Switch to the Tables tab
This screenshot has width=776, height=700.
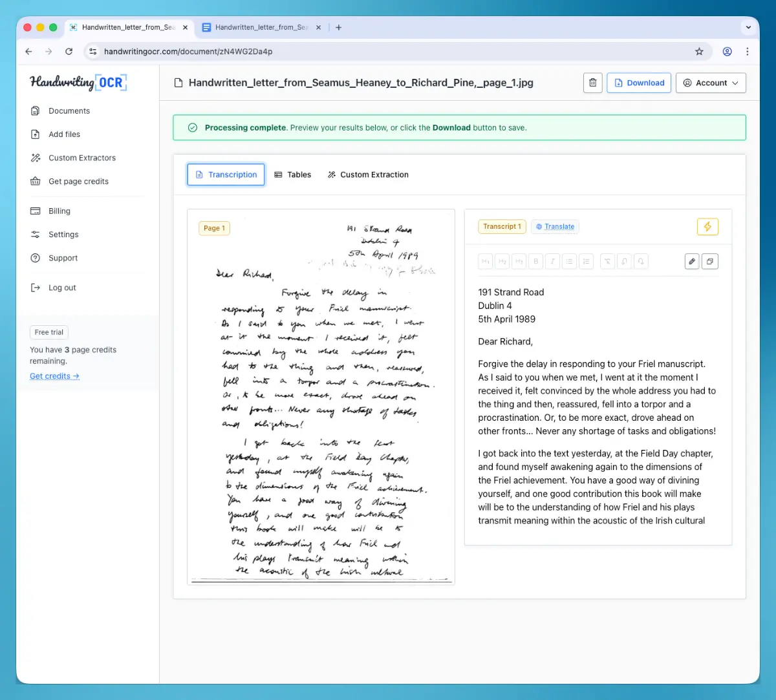tap(293, 175)
